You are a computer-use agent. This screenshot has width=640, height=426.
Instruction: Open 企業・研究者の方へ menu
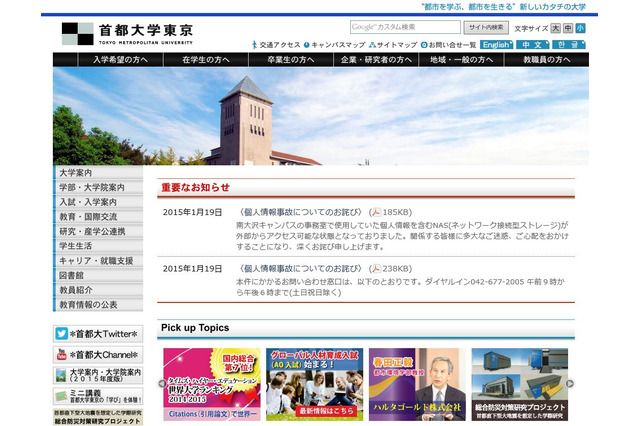376,60
